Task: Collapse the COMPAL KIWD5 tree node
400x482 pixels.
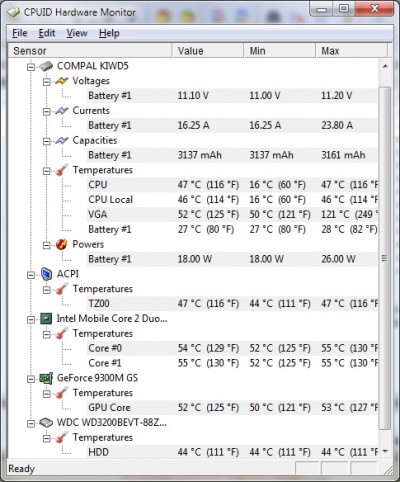Action: click(31, 67)
